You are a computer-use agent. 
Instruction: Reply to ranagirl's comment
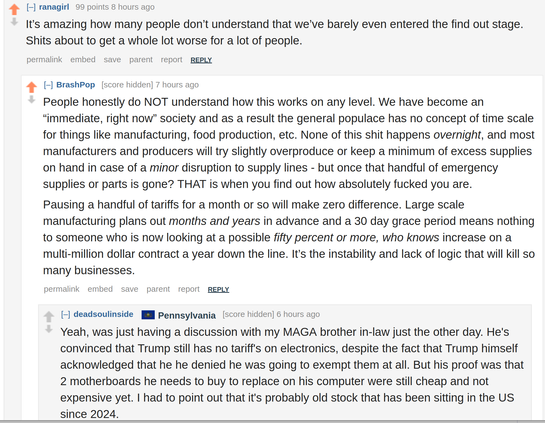tap(201, 60)
